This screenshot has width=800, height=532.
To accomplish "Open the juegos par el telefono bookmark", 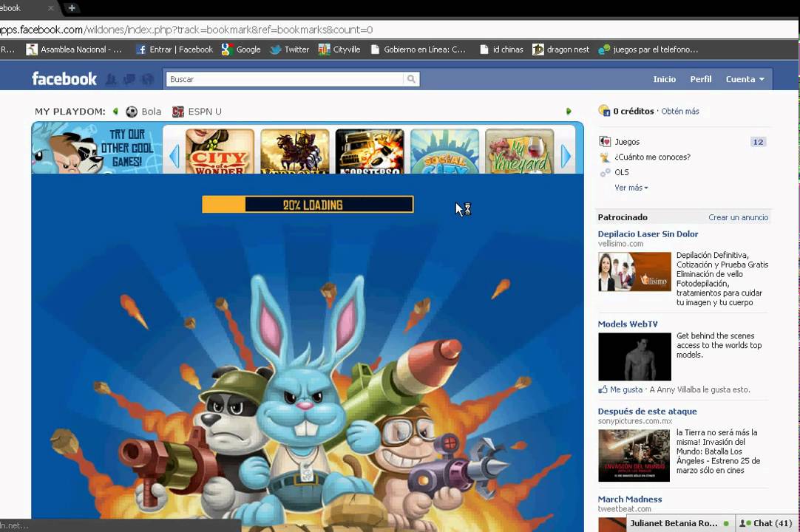I will pos(648,50).
